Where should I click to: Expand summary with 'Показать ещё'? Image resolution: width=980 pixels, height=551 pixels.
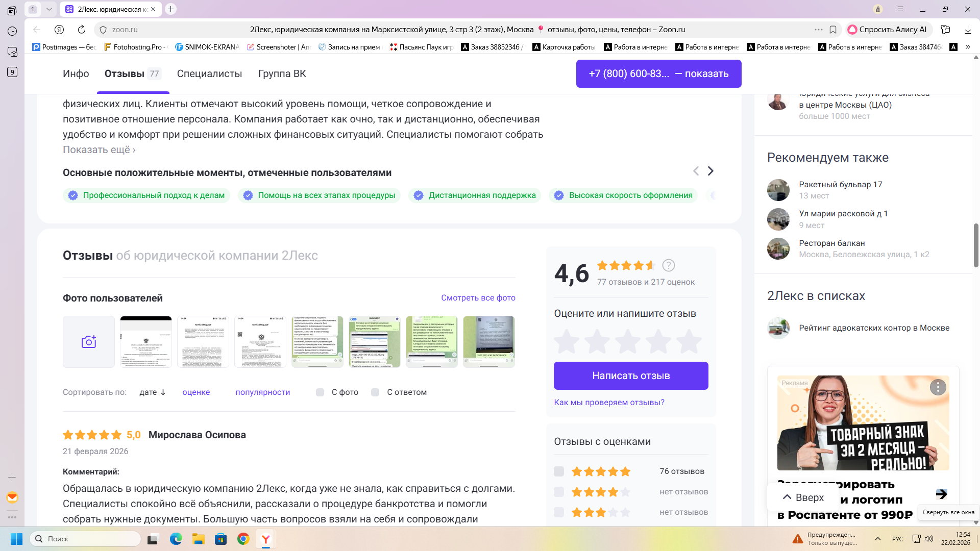click(99, 149)
